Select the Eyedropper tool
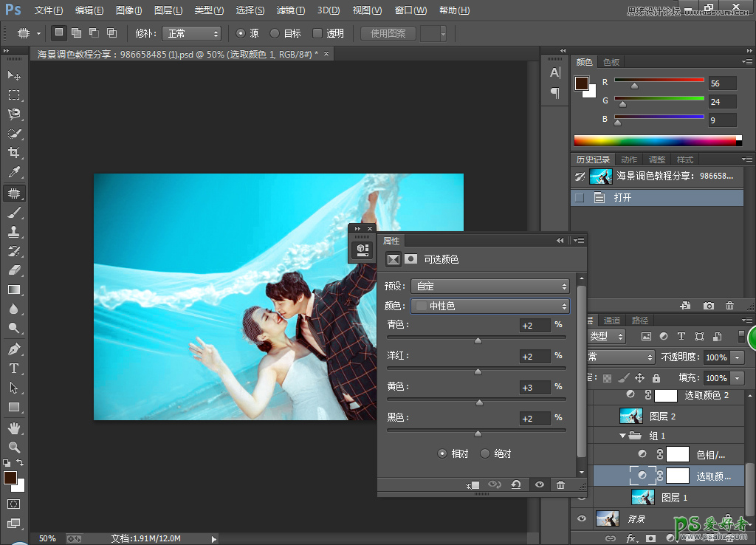 tap(14, 172)
